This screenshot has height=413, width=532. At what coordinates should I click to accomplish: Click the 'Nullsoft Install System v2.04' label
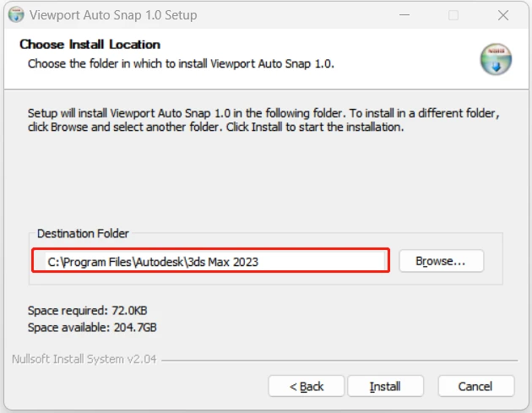84,359
